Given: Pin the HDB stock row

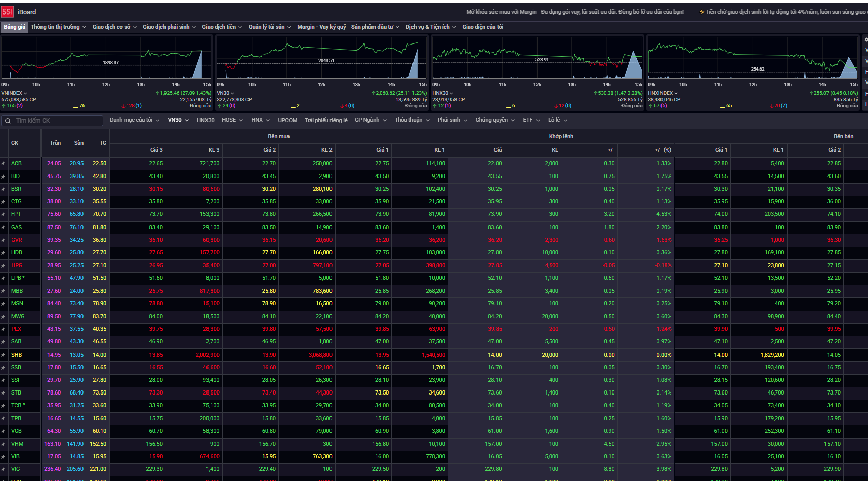Looking at the screenshot, I should pos(3,253).
